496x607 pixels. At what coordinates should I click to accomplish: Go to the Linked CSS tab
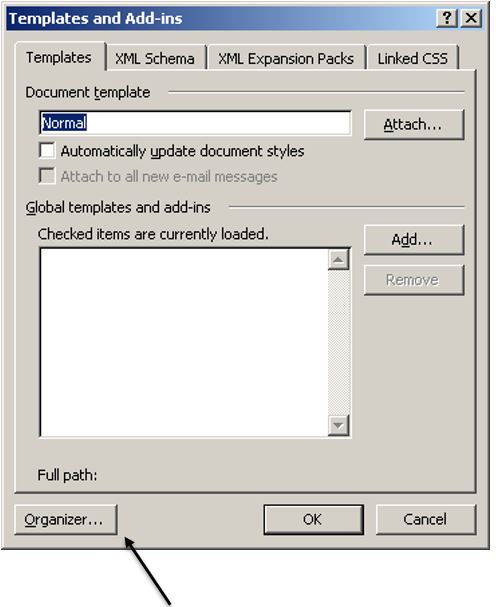click(412, 59)
